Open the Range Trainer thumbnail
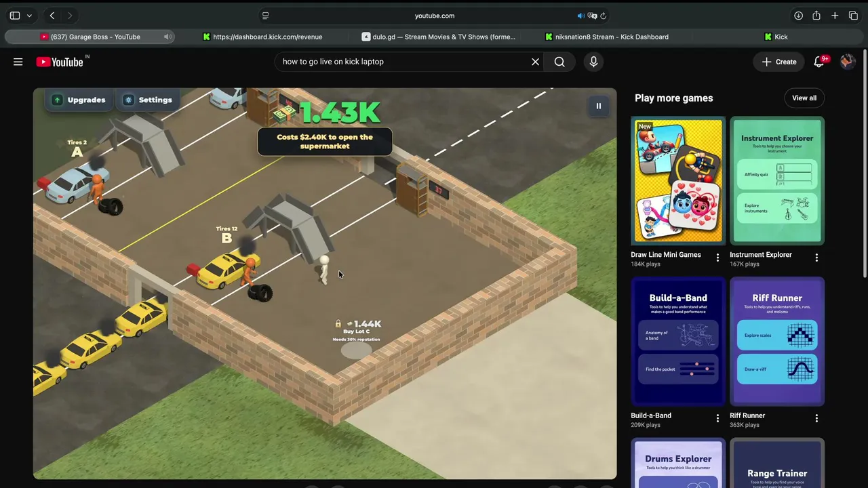The width and height of the screenshot is (868, 488). [777, 463]
